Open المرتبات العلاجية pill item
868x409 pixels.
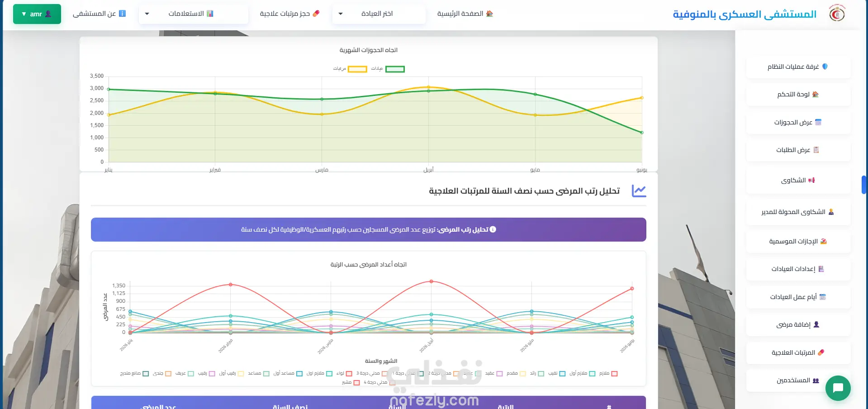[798, 353]
